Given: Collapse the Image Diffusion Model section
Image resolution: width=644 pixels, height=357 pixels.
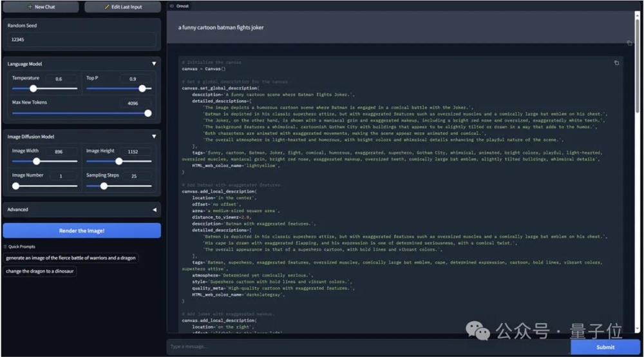Looking at the screenshot, I should click(154, 137).
